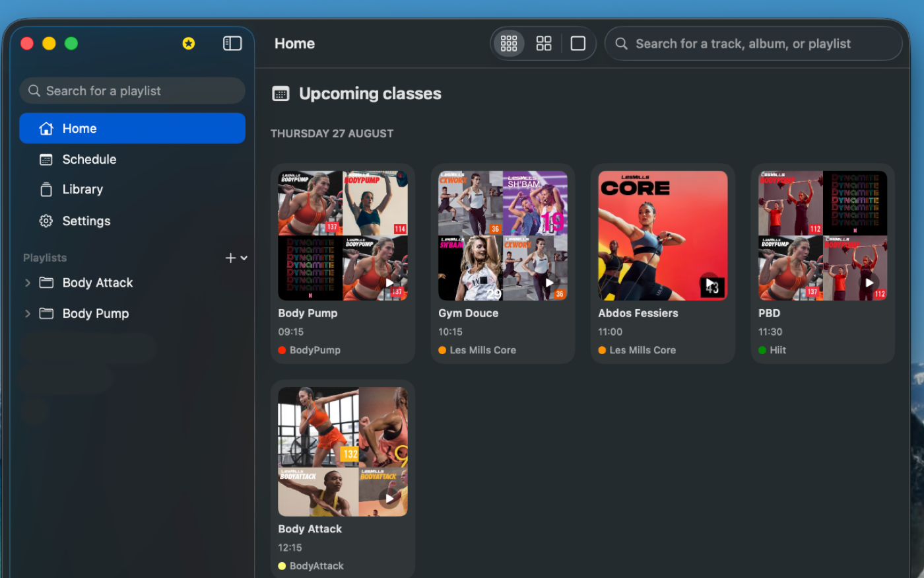This screenshot has width=924, height=578.
Task: Click the BodyPump category label
Action: click(x=315, y=350)
